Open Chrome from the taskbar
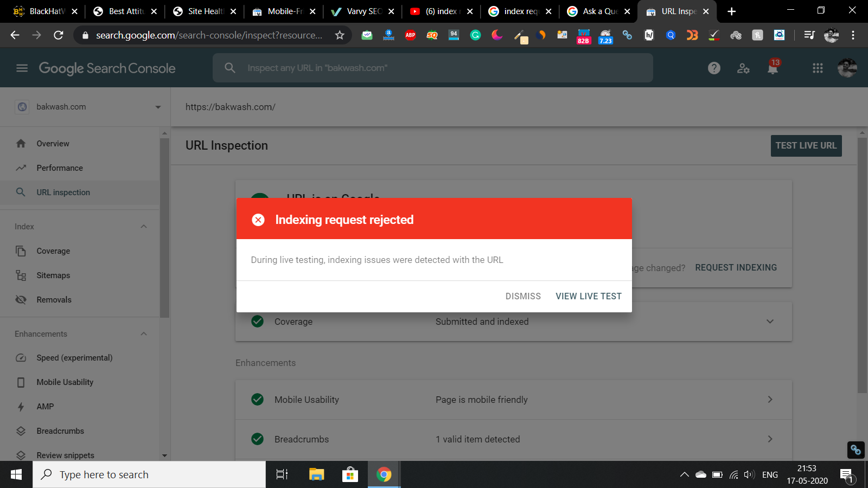The height and width of the screenshot is (488, 868). click(384, 475)
